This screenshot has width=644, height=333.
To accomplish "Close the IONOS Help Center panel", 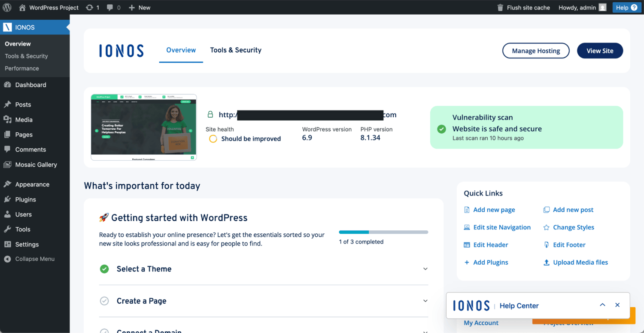I will tap(617, 305).
